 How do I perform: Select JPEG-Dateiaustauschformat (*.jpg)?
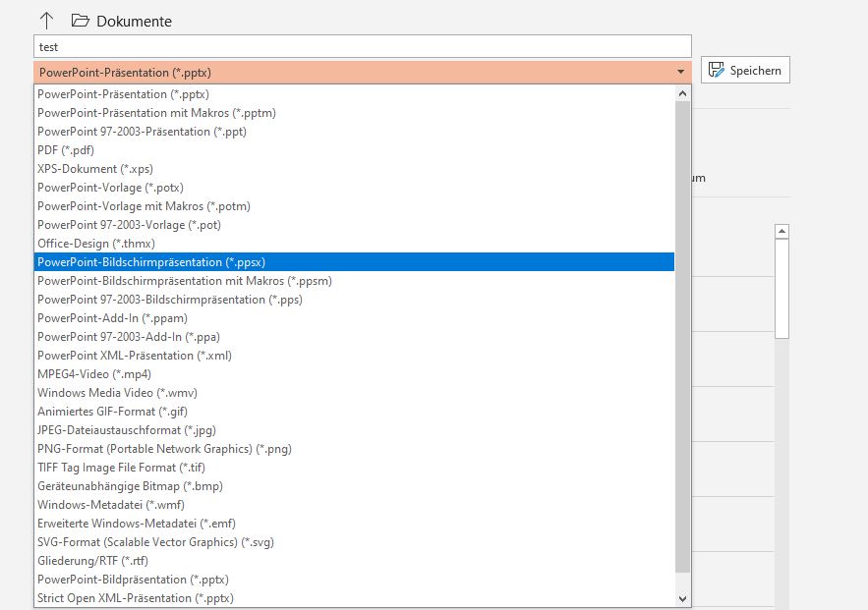pos(354,430)
